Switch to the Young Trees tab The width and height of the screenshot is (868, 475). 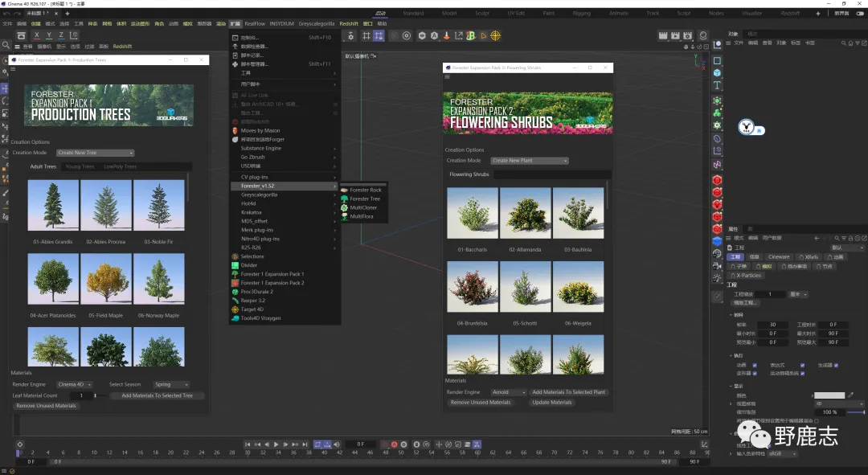(80, 167)
